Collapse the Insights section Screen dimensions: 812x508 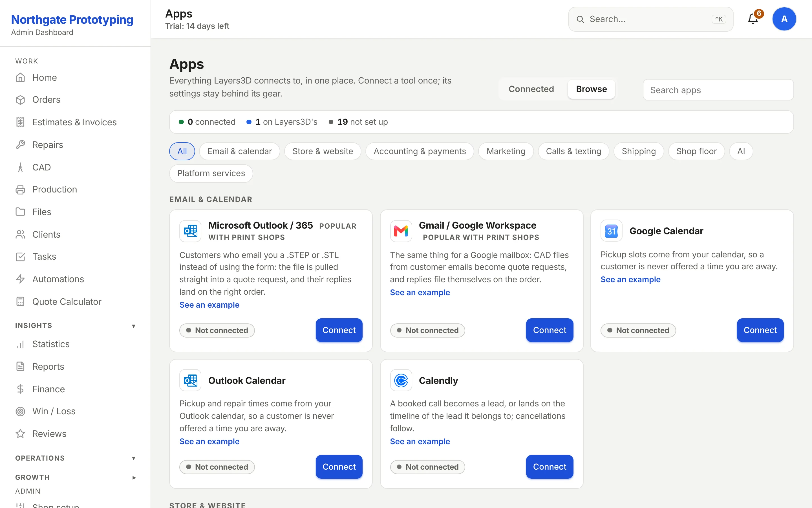[134, 326]
